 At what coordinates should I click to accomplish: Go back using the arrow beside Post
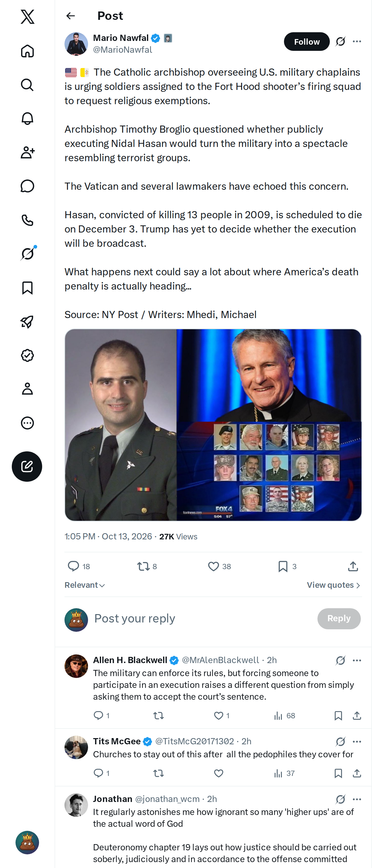click(70, 16)
